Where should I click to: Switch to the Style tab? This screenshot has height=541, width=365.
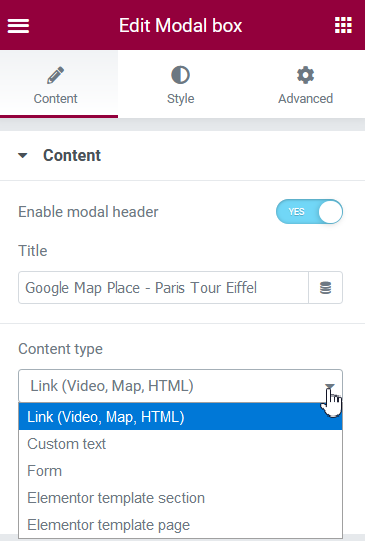[180, 85]
